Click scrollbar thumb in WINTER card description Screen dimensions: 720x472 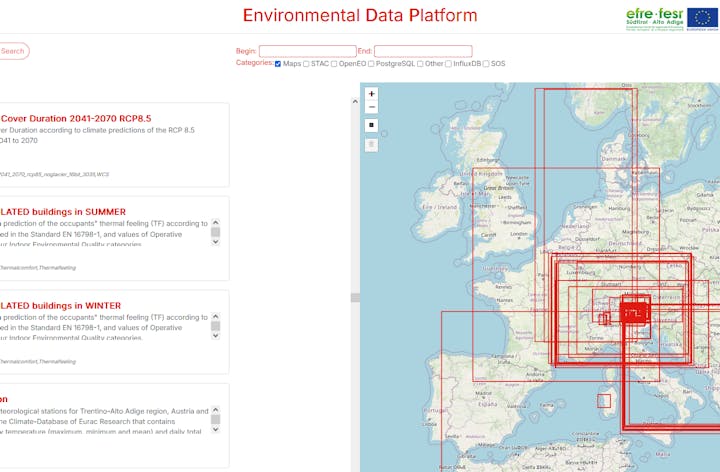[x=215, y=326]
